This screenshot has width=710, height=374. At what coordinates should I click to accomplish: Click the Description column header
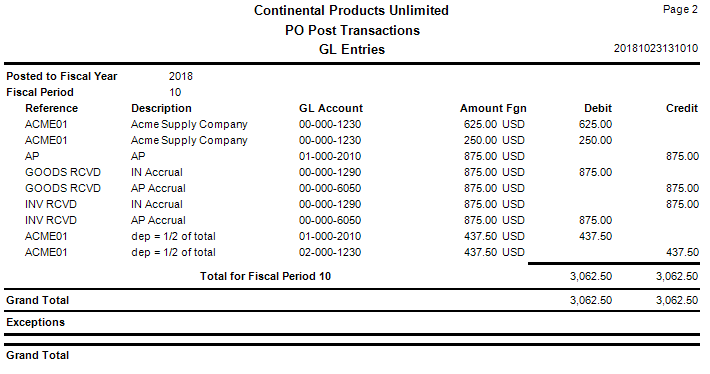coord(161,108)
